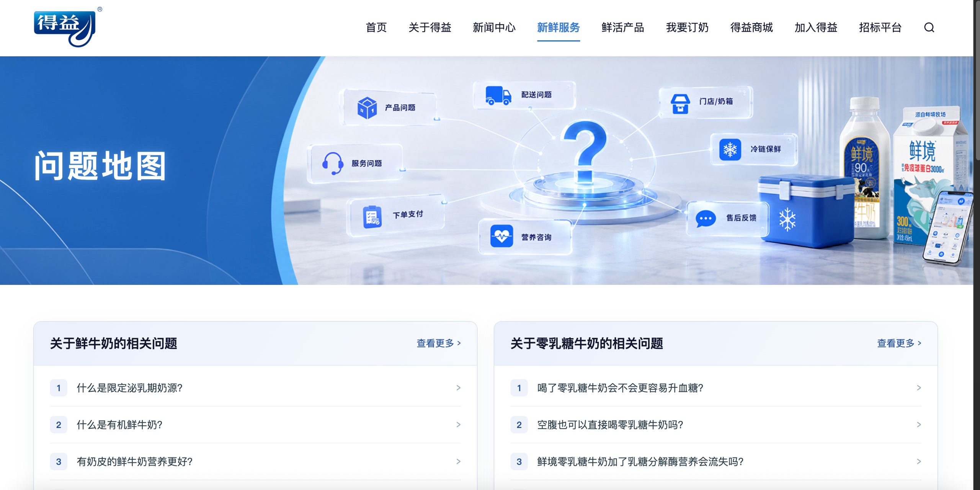Open 加入得益 in the navigation
This screenshot has width=980, height=490.
point(815,28)
